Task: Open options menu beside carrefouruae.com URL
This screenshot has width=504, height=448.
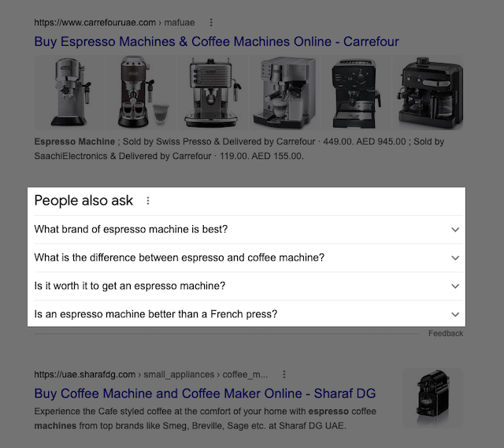Action: (x=211, y=23)
